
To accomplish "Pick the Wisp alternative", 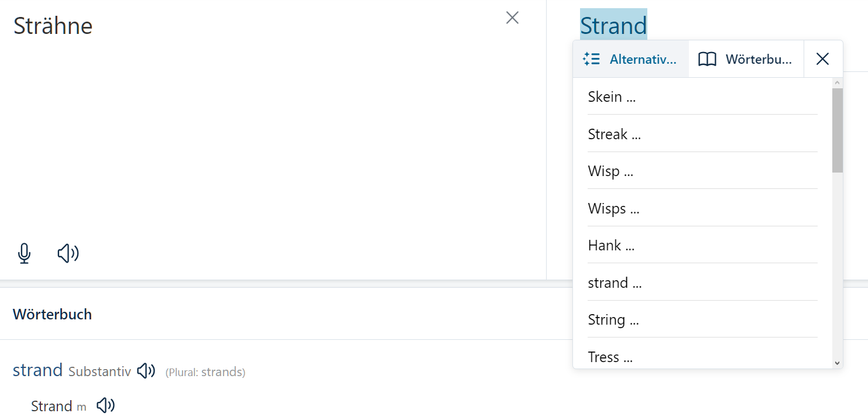I will tap(610, 171).
